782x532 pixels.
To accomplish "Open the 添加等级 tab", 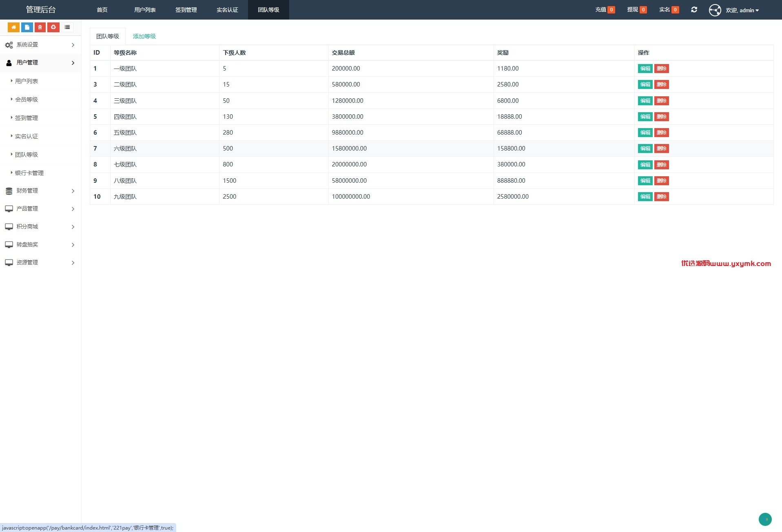I will pos(144,36).
